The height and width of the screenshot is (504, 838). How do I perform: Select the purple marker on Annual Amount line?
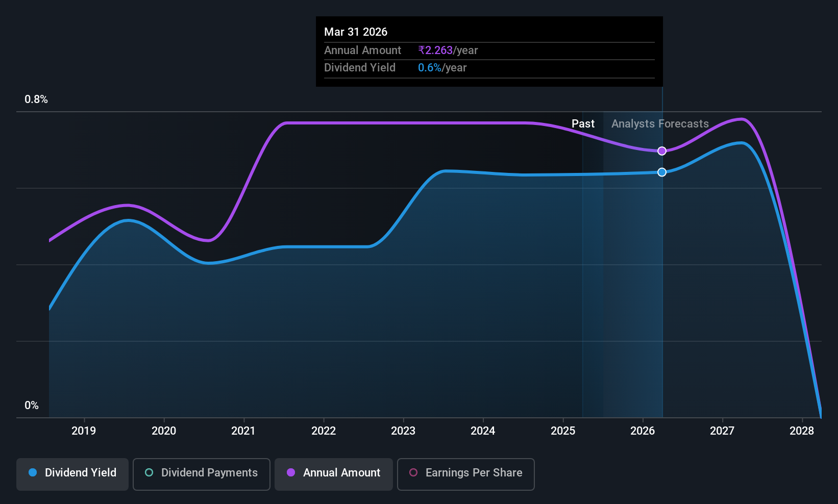pos(662,151)
